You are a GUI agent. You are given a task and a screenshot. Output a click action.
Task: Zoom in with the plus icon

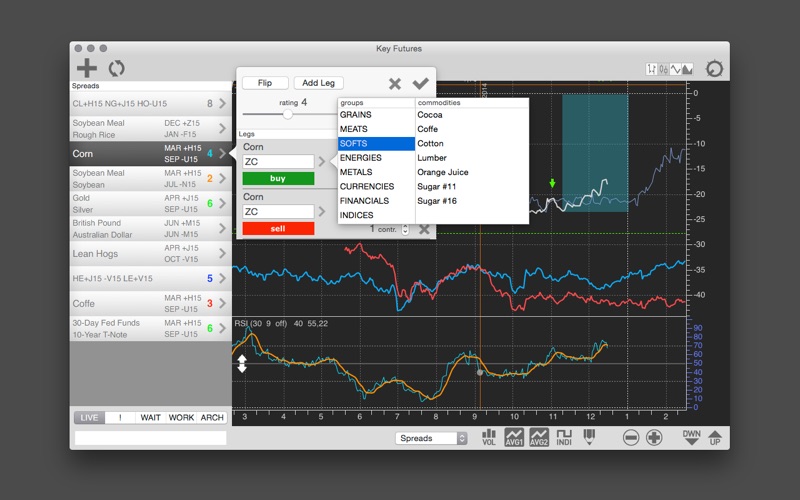point(654,437)
